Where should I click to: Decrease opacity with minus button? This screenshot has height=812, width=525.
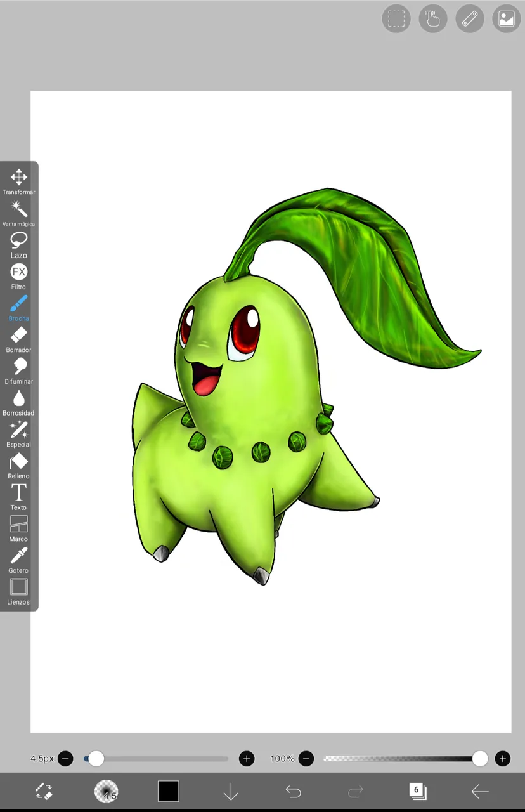click(306, 758)
